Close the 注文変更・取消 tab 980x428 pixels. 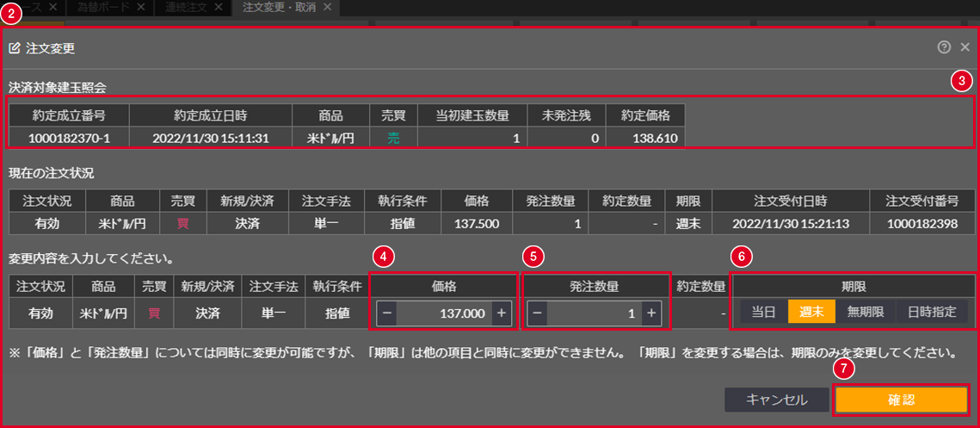328,7
